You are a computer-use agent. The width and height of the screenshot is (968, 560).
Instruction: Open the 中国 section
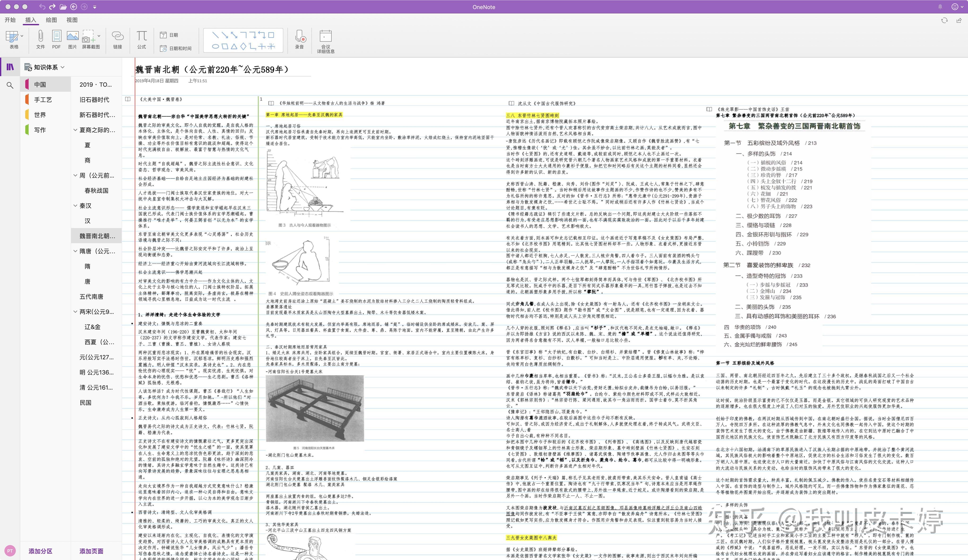[x=46, y=85]
